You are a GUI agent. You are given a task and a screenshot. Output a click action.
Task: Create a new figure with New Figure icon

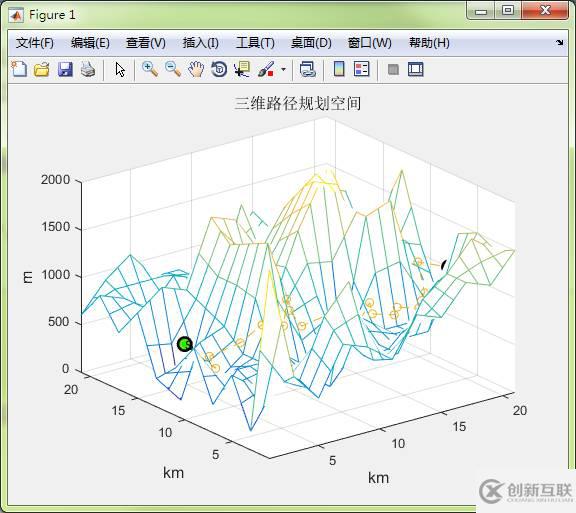pos(19,69)
